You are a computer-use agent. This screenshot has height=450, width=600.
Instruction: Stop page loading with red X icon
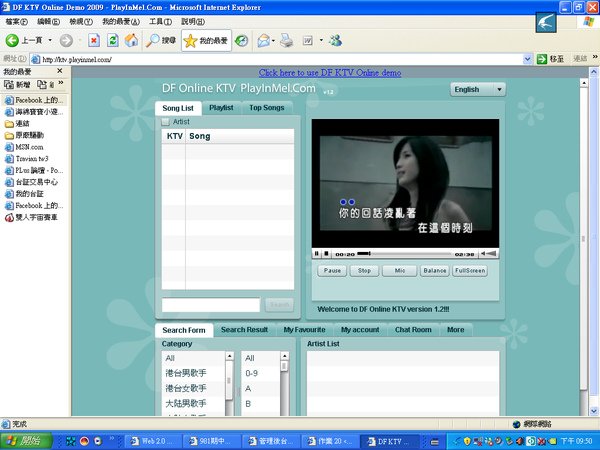tap(94, 40)
